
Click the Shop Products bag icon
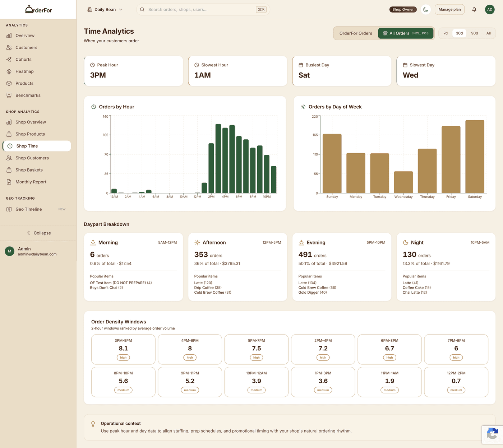tap(9, 134)
